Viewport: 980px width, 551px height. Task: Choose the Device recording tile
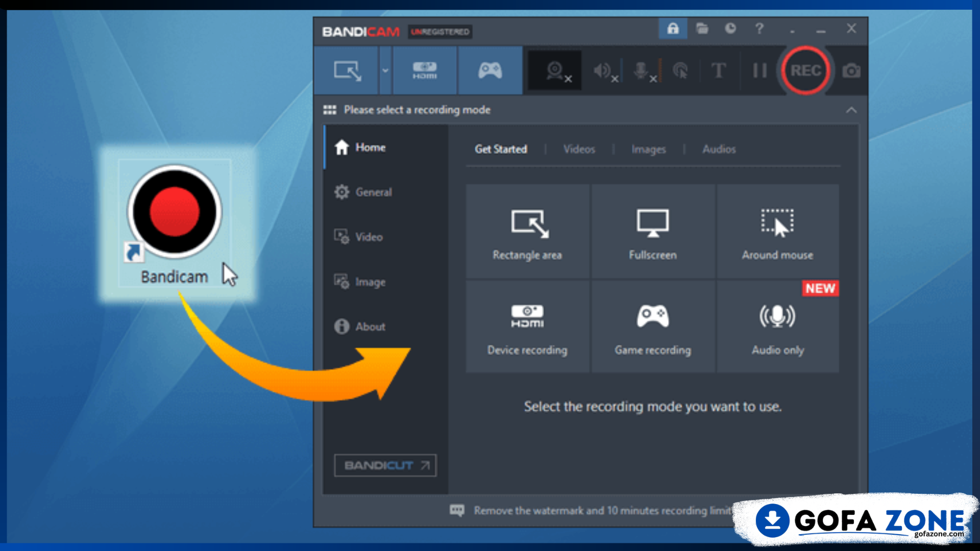[x=527, y=327]
